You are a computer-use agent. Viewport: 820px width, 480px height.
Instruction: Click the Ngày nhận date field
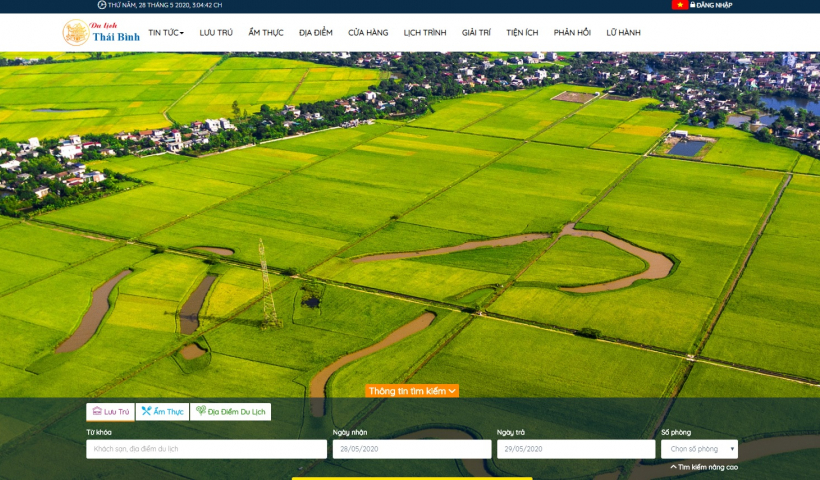point(411,449)
